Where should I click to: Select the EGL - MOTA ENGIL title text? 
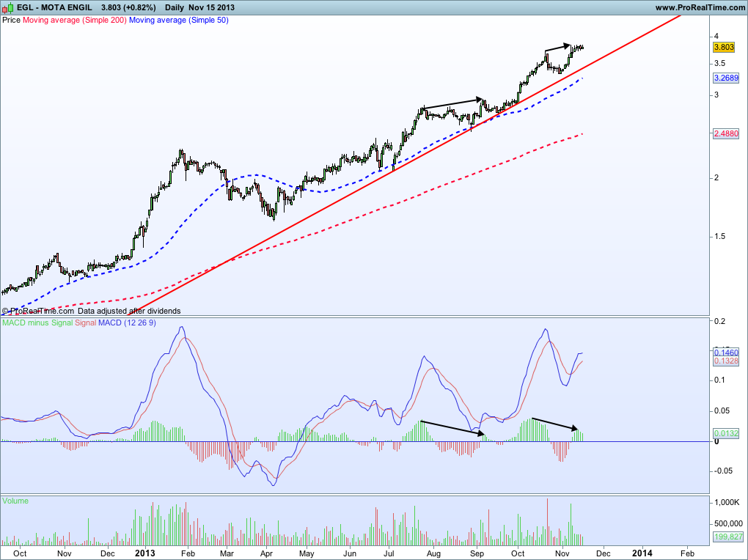click(x=54, y=7)
